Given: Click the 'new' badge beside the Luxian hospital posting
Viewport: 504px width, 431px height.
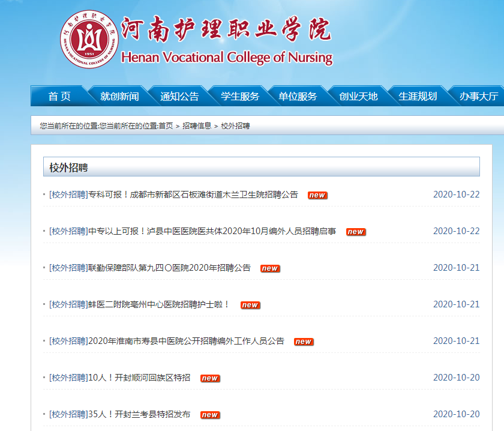Looking at the screenshot, I should pyautogui.click(x=356, y=232).
